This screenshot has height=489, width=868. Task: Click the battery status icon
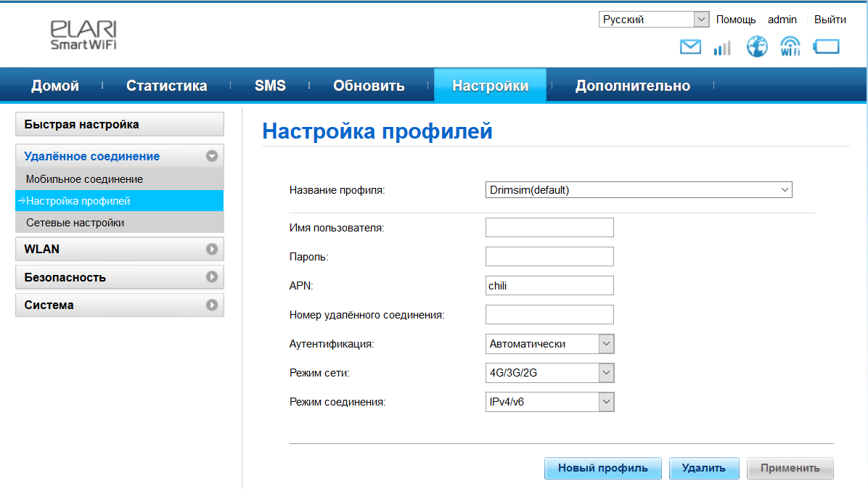point(826,47)
